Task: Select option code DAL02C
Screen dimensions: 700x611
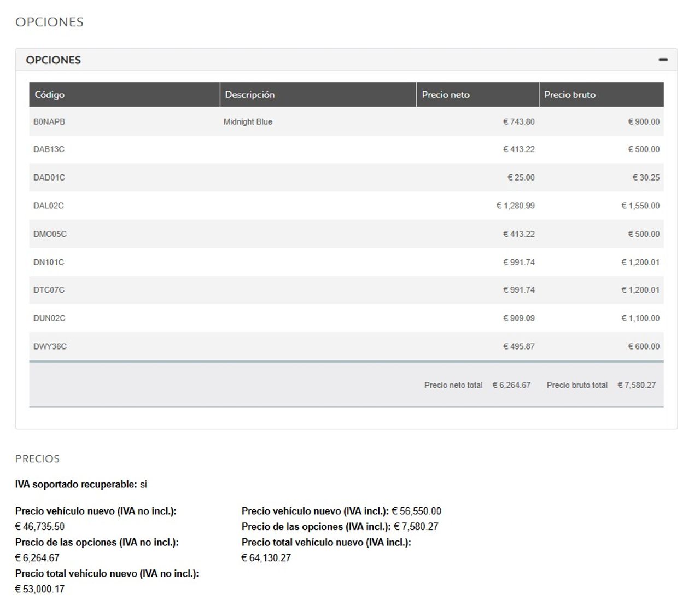Action: tap(49, 206)
